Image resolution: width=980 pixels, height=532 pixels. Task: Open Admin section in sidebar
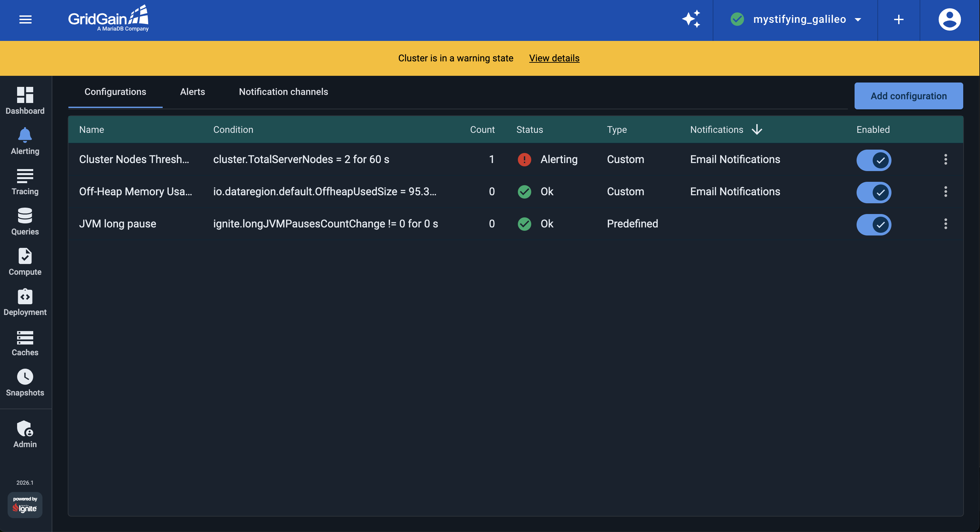25,434
